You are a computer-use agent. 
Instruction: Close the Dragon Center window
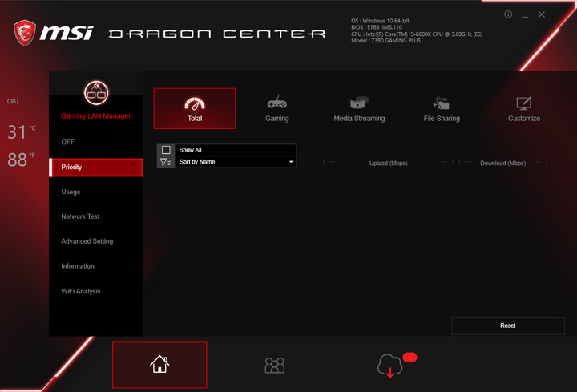coord(542,14)
